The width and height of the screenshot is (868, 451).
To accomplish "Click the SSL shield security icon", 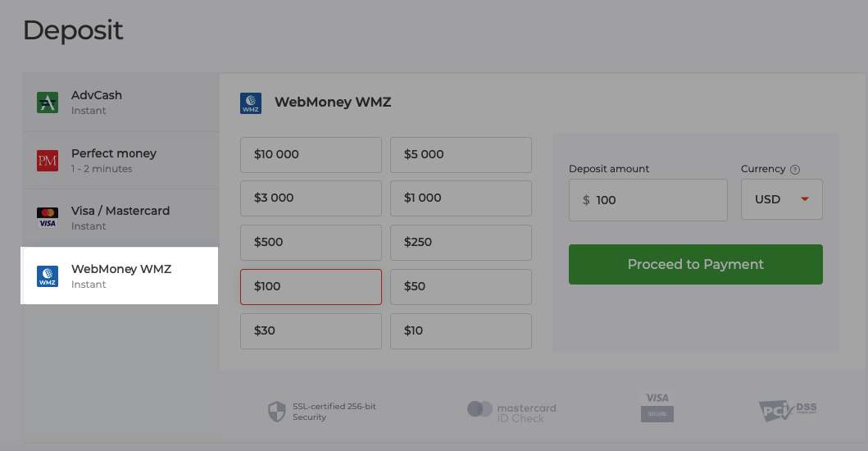I will 277,412.
